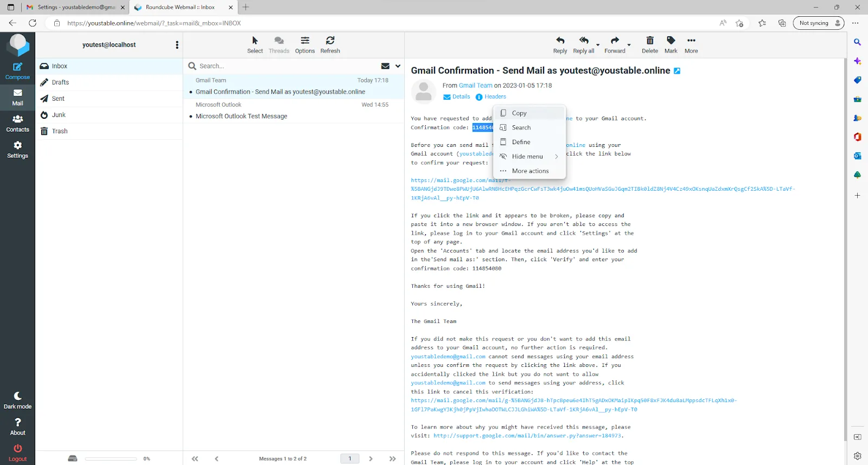Choose Copy from the context menu
Viewport: 868px width, 465px height.
coord(529,113)
